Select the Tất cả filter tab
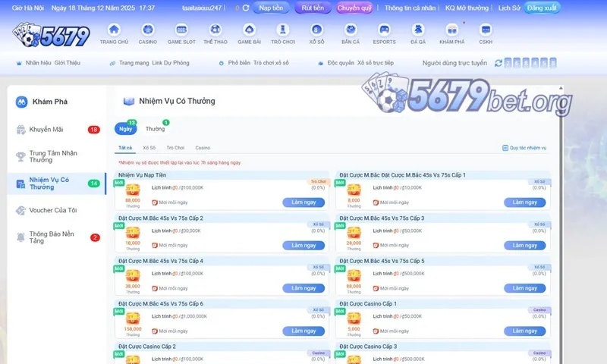 point(125,148)
